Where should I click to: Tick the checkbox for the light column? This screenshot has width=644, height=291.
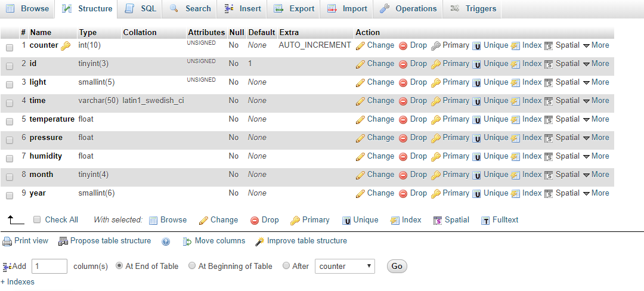[10, 85]
